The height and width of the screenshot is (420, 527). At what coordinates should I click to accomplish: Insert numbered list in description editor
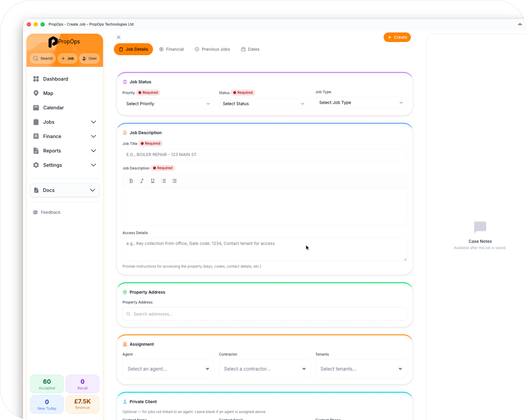coord(175,181)
